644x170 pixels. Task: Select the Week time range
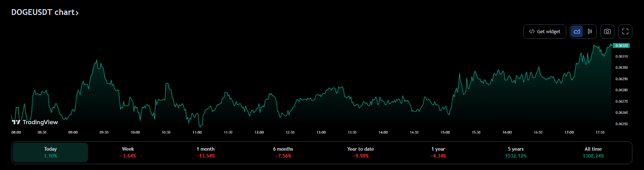128,152
